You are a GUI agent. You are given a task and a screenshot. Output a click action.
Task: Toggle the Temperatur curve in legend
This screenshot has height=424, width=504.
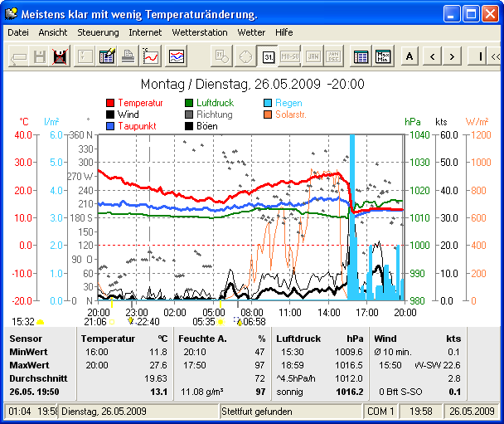pyautogui.click(x=140, y=103)
